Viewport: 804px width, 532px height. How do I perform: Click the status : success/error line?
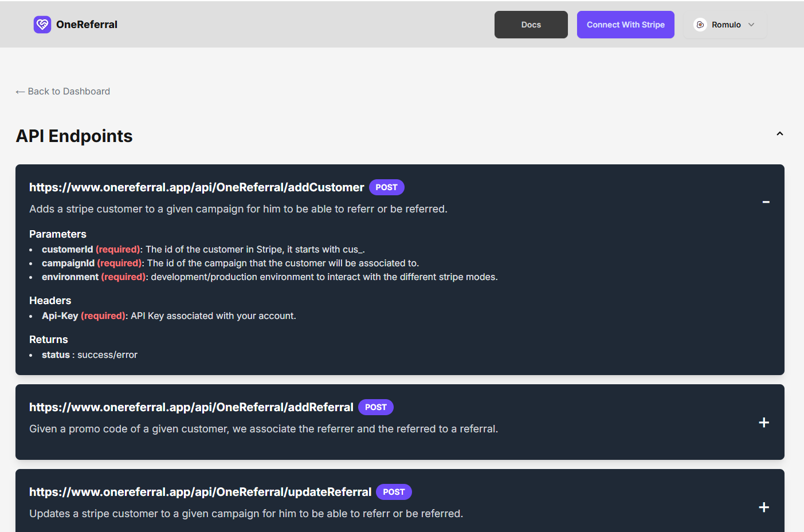click(89, 355)
